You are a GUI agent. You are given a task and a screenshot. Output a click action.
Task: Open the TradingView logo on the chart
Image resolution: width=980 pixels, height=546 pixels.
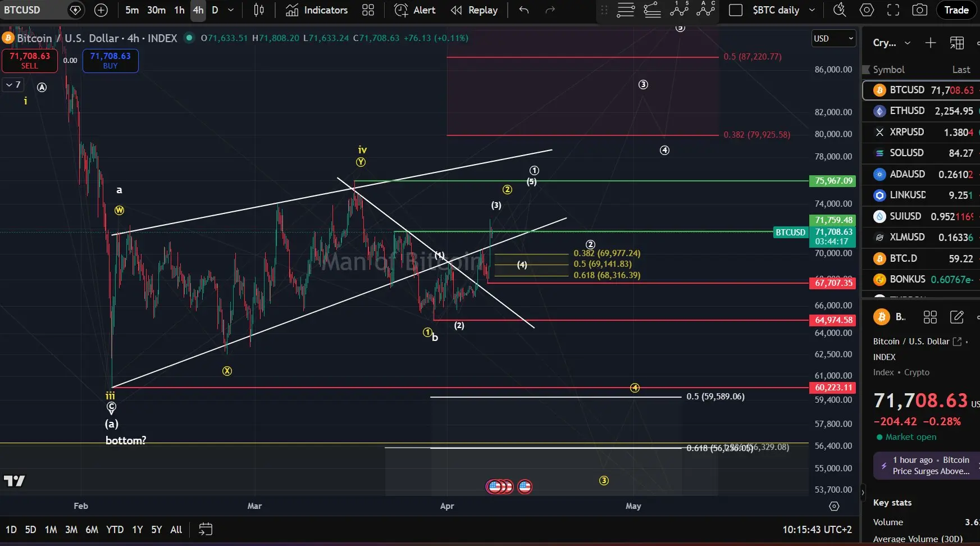click(x=15, y=481)
